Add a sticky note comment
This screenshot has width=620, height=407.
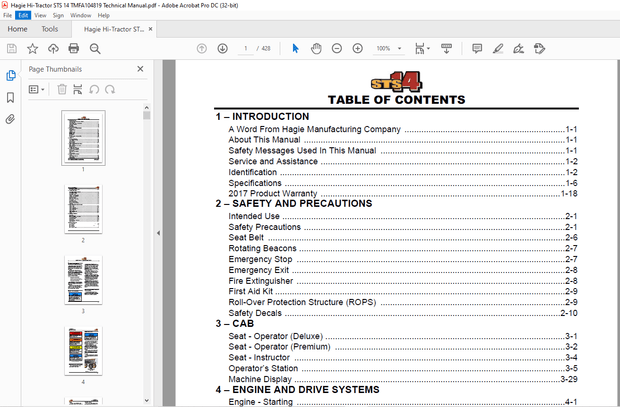pos(477,49)
